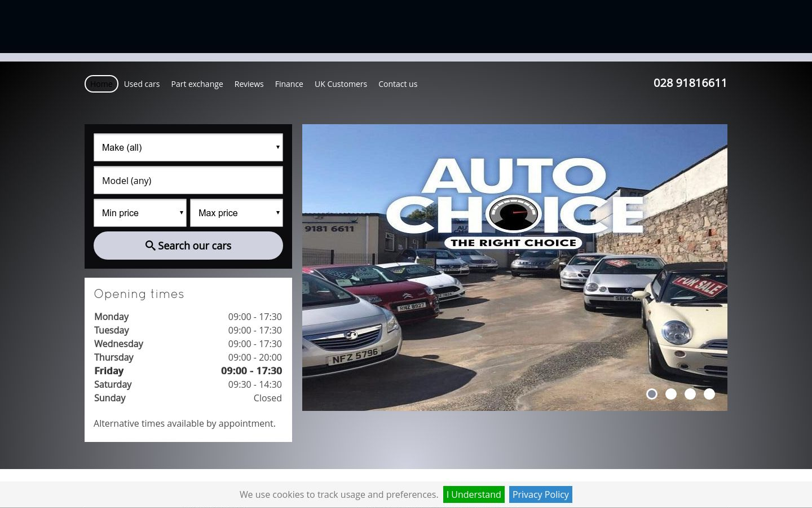Click the bold Friday row

(188, 371)
